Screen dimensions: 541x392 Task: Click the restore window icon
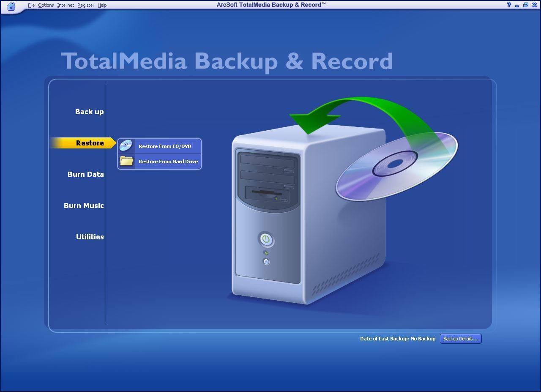(525, 5)
